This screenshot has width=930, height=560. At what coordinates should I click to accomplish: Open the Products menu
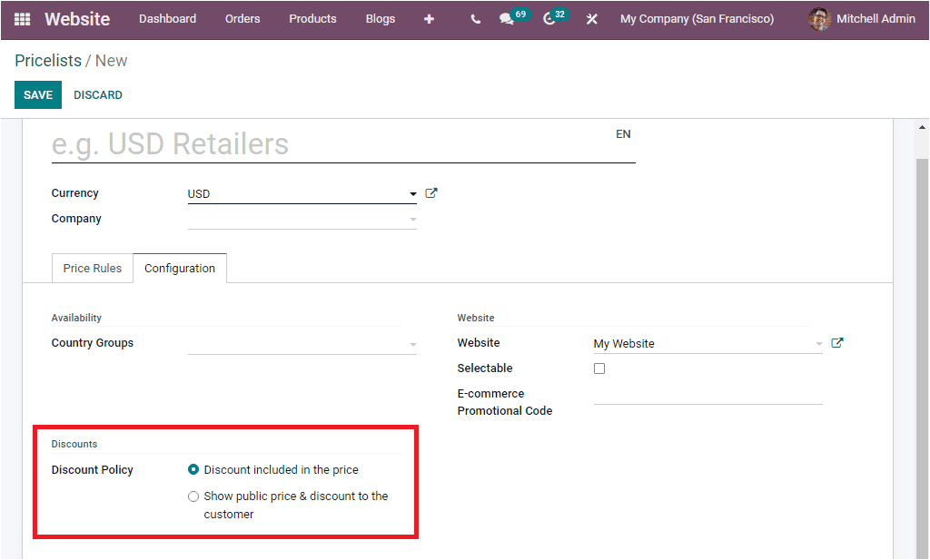(312, 18)
